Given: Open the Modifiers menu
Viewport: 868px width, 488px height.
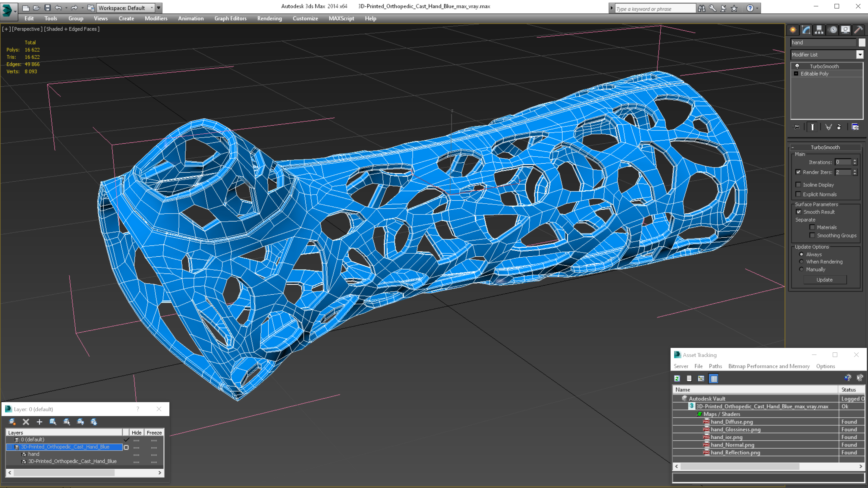Looking at the screenshot, I should coord(156,18).
